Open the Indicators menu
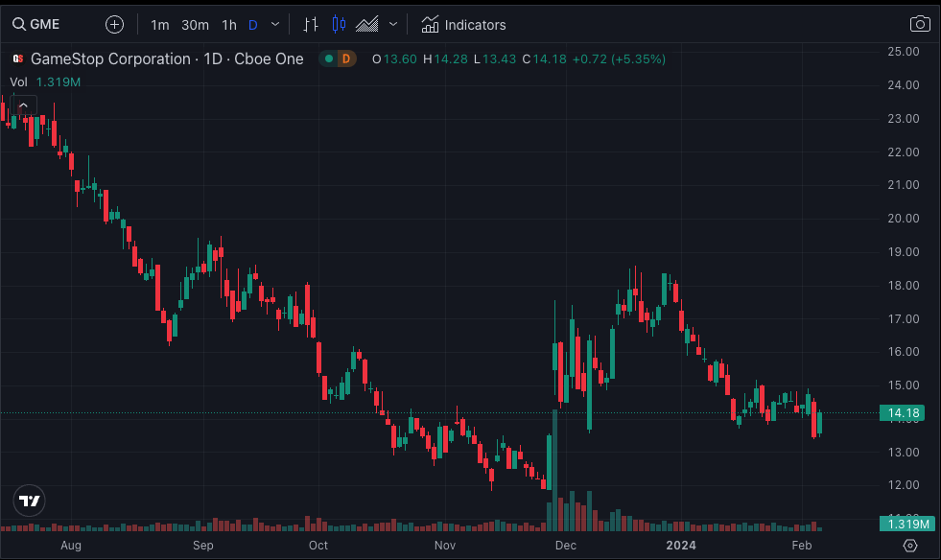 tap(463, 25)
